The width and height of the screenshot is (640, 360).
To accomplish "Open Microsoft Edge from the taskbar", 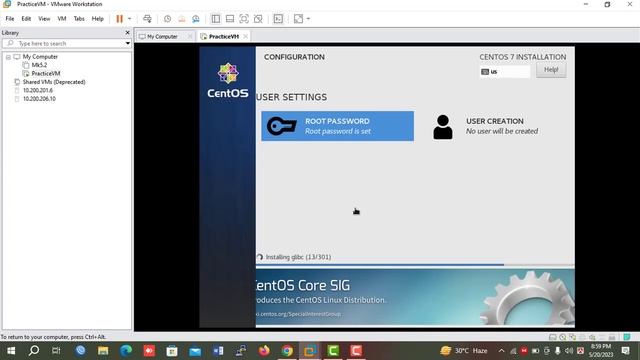I will pyautogui.click(x=126, y=351).
